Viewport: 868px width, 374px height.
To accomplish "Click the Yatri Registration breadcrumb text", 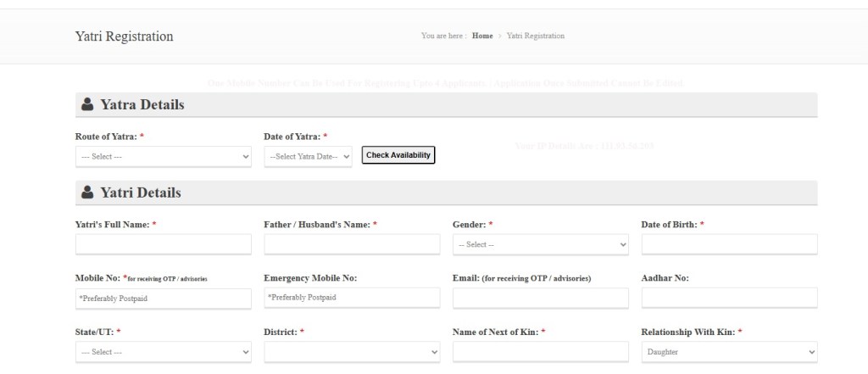I will [536, 36].
